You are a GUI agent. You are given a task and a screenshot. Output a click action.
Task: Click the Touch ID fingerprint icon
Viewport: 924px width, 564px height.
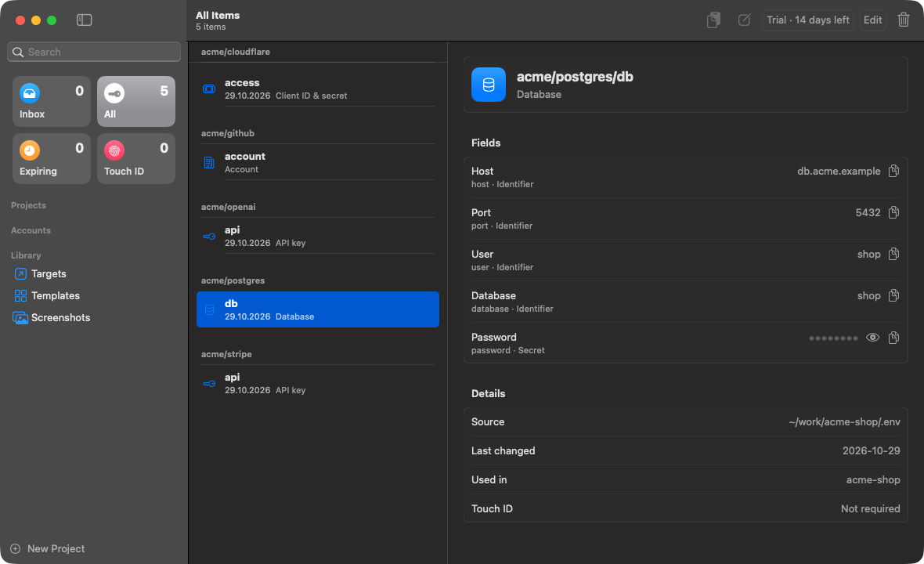(114, 150)
